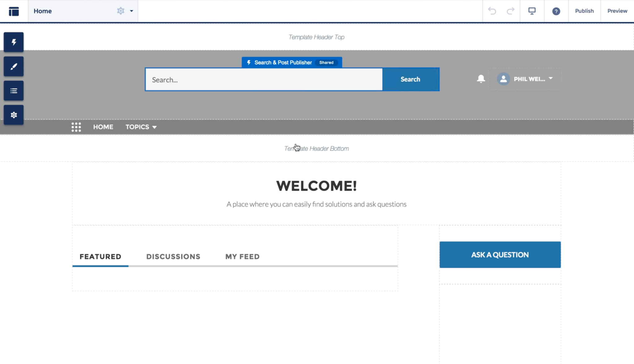634x364 pixels.
Task: Switch to the FEATURED tab
Action: [x=100, y=257]
